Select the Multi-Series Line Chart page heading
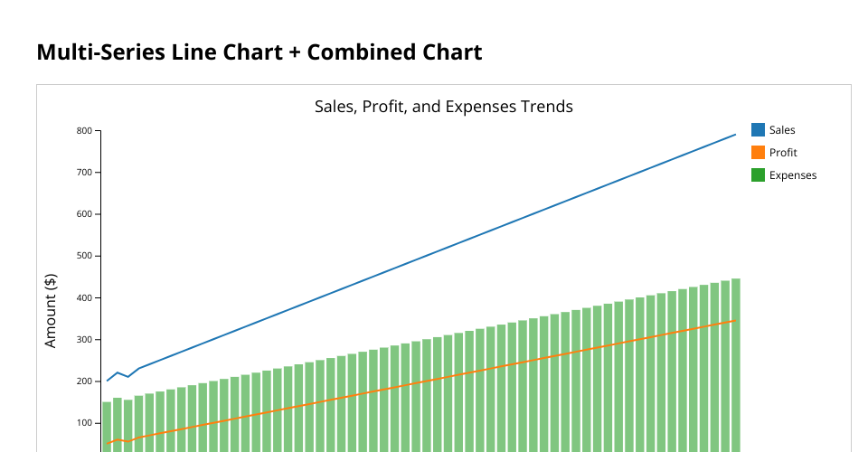The height and width of the screenshot is (452, 868). pyautogui.click(x=259, y=52)
